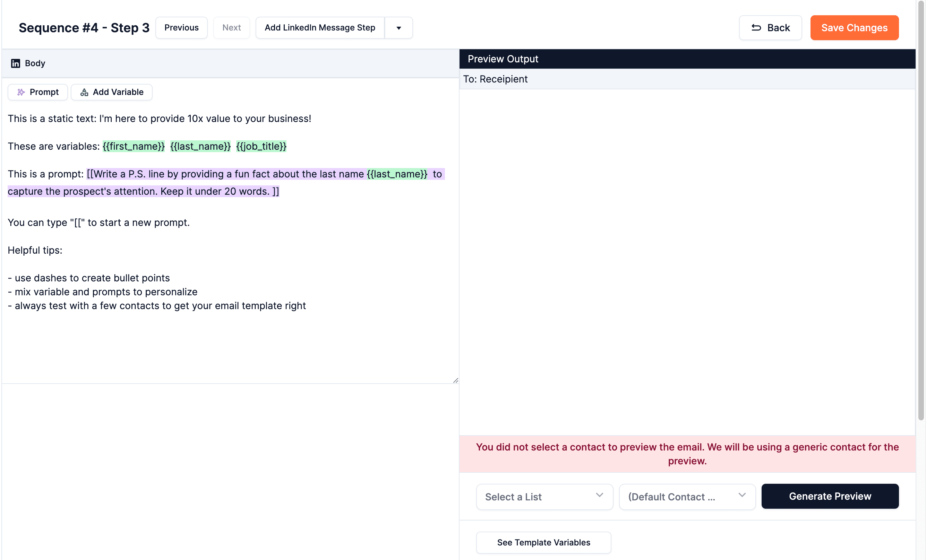The width and height of the screenshot is (926, 560).
Task: Click the 'Sequence #4 - Step 3' title
Action: pyautogui.click(x=84, y=28)
